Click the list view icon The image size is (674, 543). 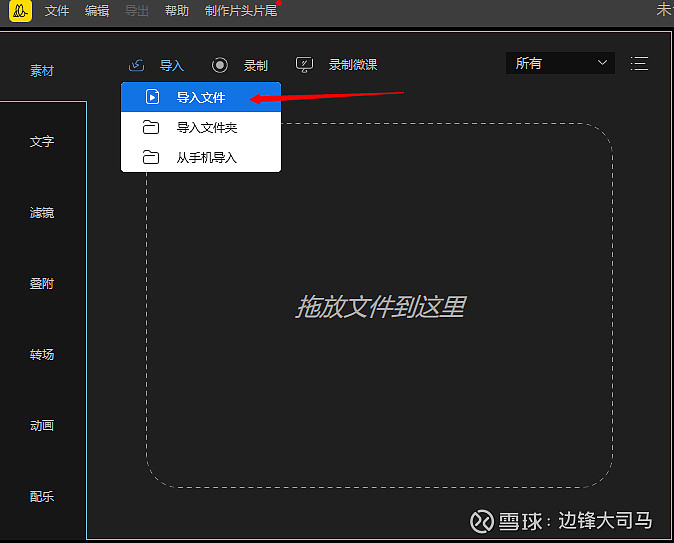[639, 64]
